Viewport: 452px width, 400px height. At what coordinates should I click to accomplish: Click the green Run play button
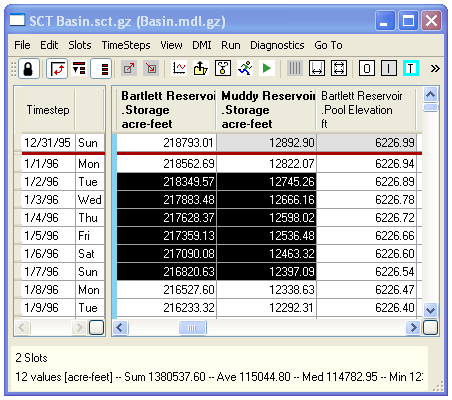(x=266, y=68)
